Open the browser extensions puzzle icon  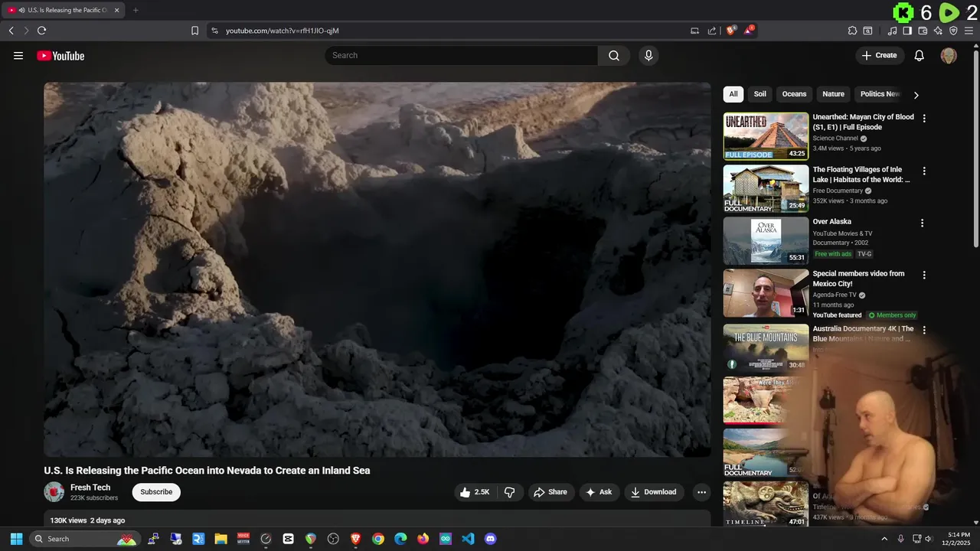coord(852,31)
